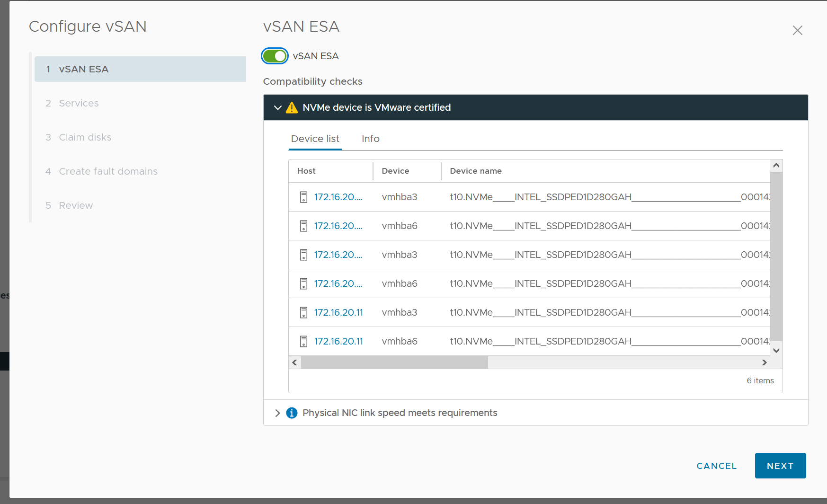Click the 'Compatibility checks' heading
The width and height of the screenshot is (827, 504).
pyautogui.click(x=312, y=81)
